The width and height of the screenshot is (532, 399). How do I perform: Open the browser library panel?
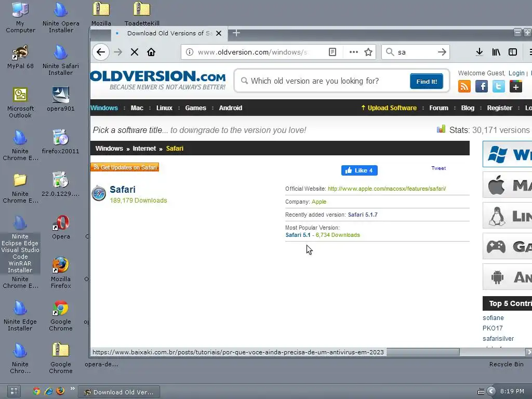tap(496, 52)
